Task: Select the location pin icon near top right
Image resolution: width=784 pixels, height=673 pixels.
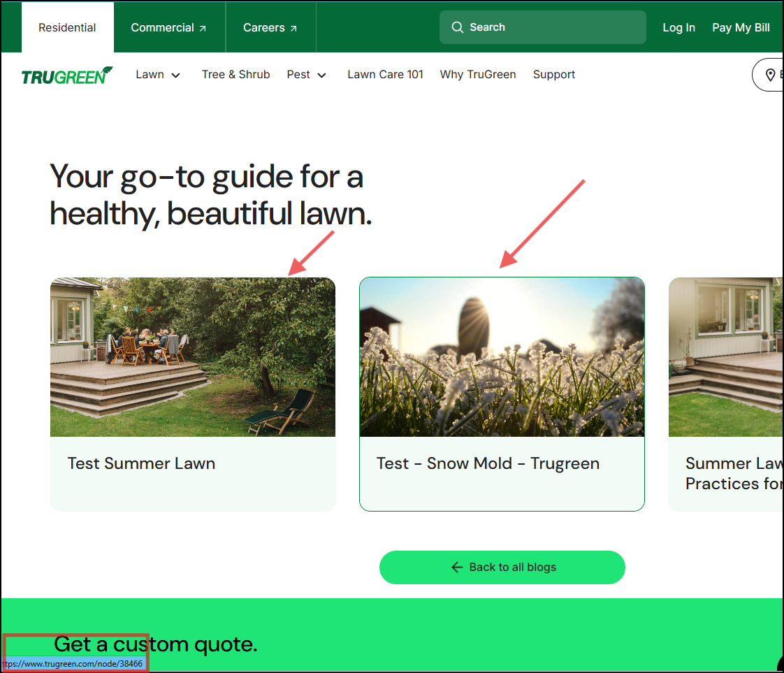Action: click(771, 74)
